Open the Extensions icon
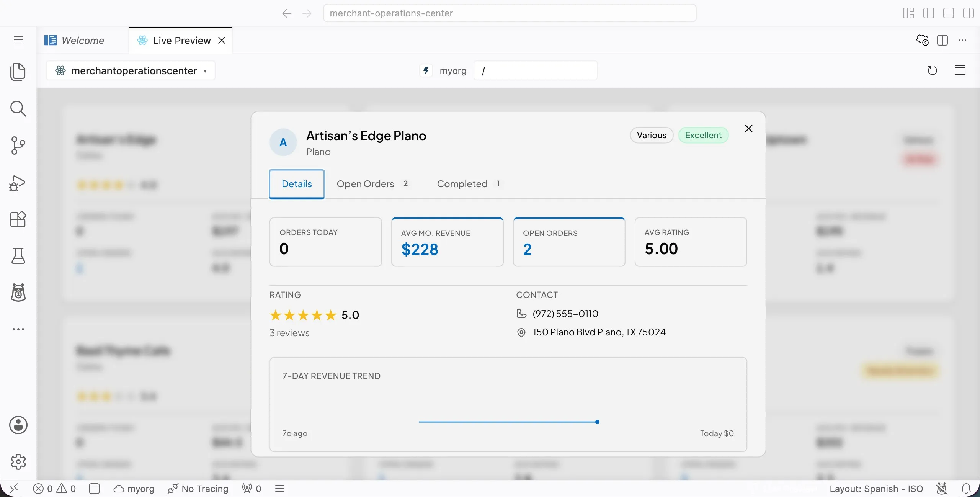Image resolution: width=980 pixels, height=497 pixels. 18,219
